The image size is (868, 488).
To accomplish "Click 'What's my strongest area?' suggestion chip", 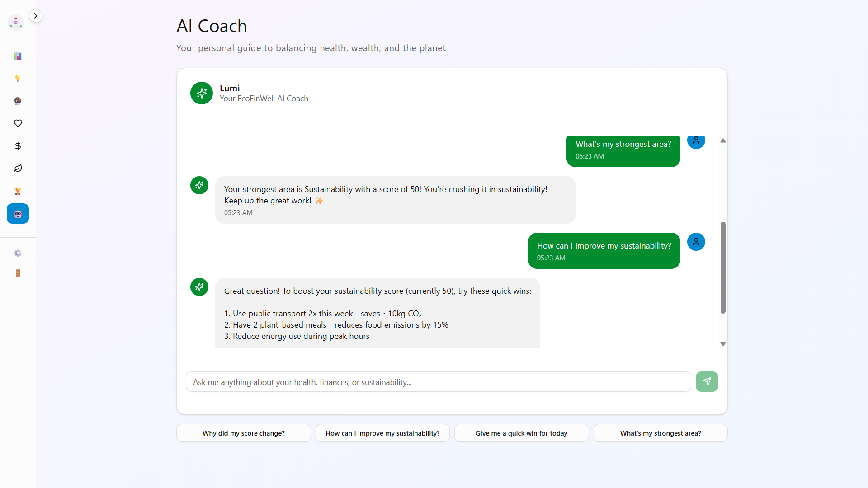I will [x=660, y=433].
